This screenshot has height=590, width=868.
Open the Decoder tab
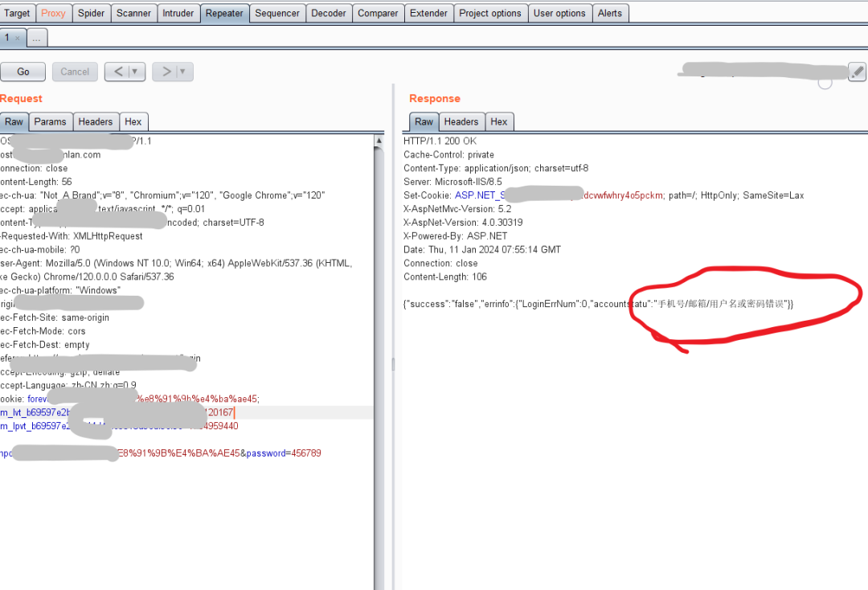point(328,14)
